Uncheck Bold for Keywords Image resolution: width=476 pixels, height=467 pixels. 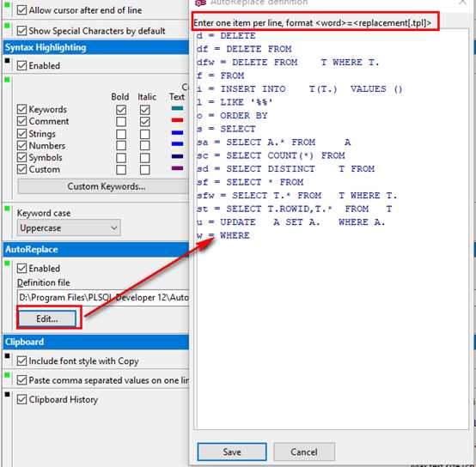121,110
